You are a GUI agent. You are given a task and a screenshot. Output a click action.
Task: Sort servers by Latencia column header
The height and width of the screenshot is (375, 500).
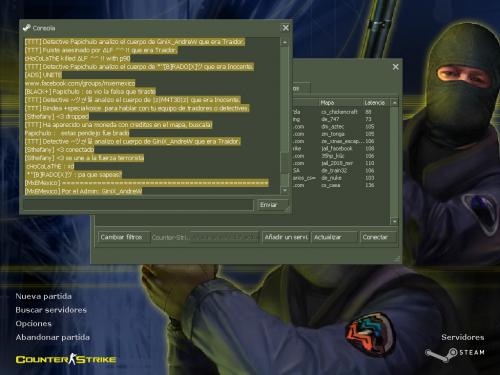tap(376, 103)
